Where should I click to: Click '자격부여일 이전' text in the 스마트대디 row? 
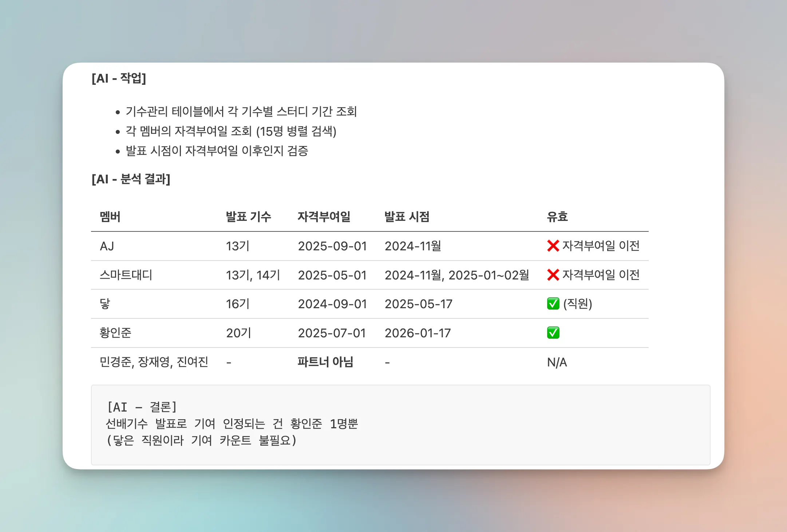pos(601,275)
